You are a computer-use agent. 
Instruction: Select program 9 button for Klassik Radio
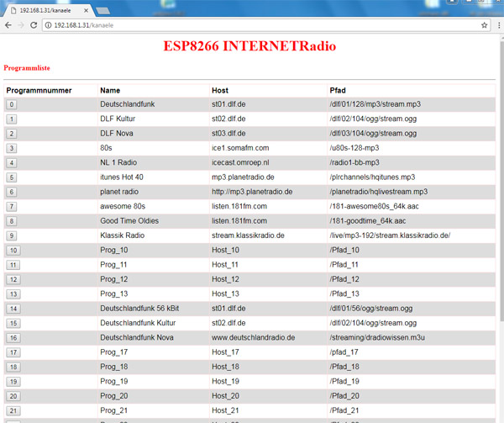click(x=12, y=235)
